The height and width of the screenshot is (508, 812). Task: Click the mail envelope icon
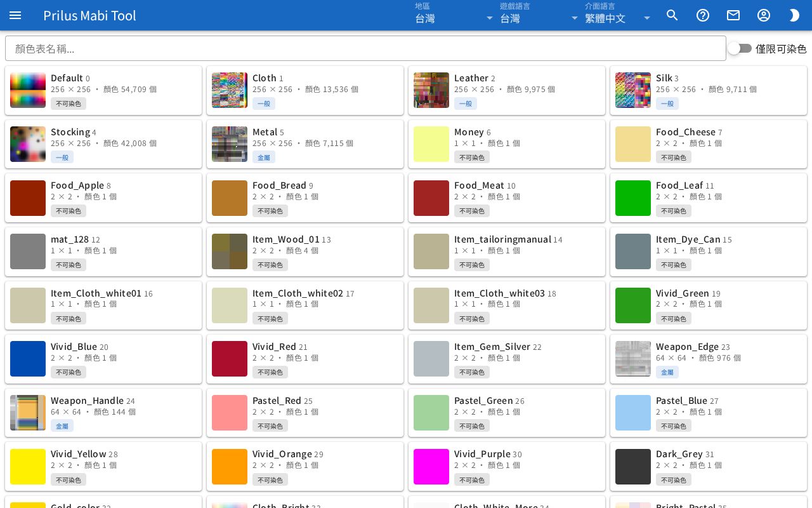tap(733, 15)
